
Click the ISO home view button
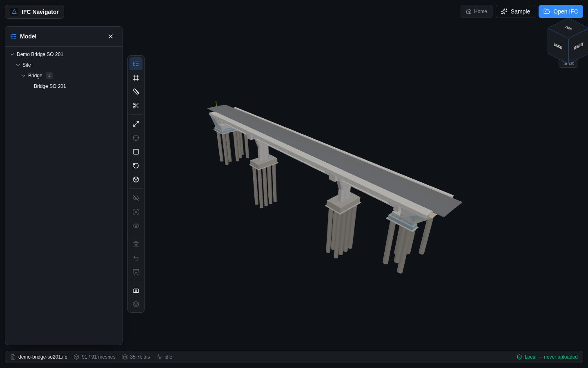tap(568, 63)
